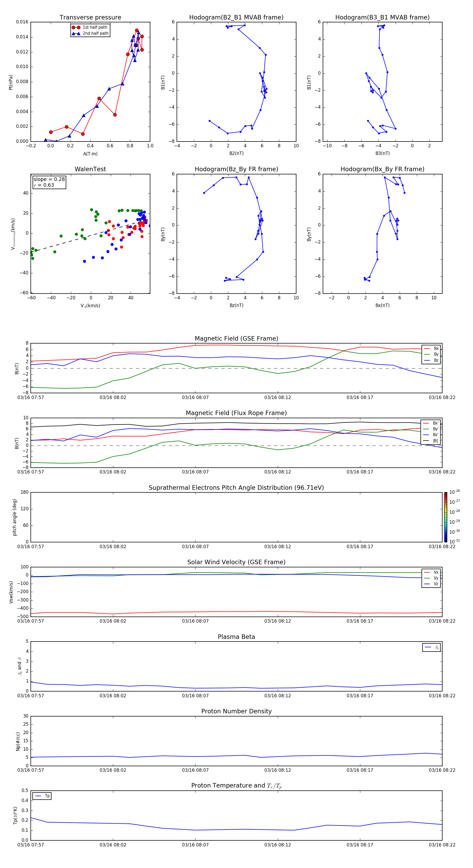Click the 'Magnetic Field (Flux Rope Frame)' title
The image size is (473, 868).
(236, 413)
